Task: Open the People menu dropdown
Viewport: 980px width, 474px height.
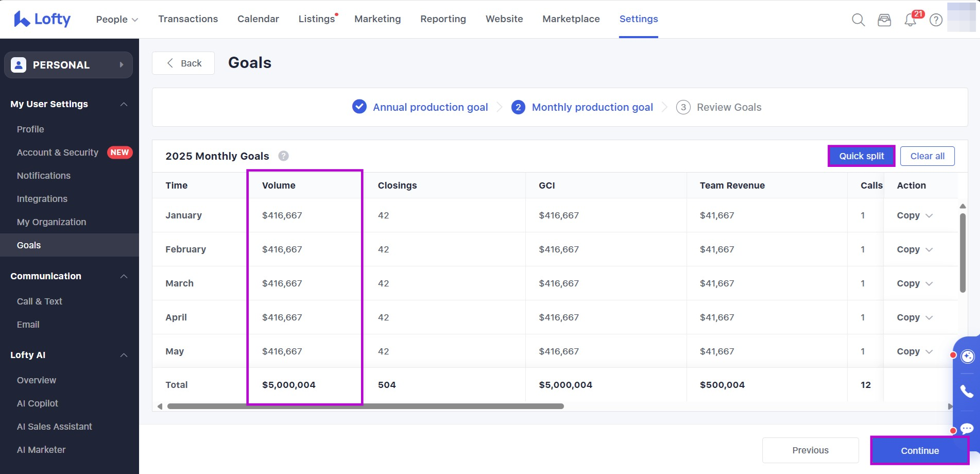Action: [117, 19]
